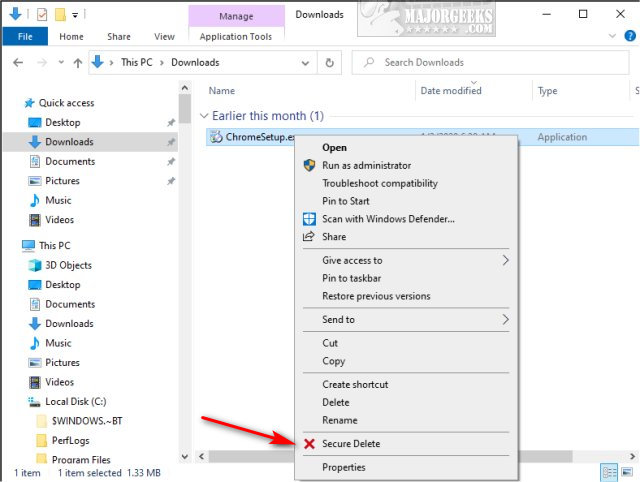Click the red X Secure Delete icon
The image size is (640, 482).
(309, 444)
